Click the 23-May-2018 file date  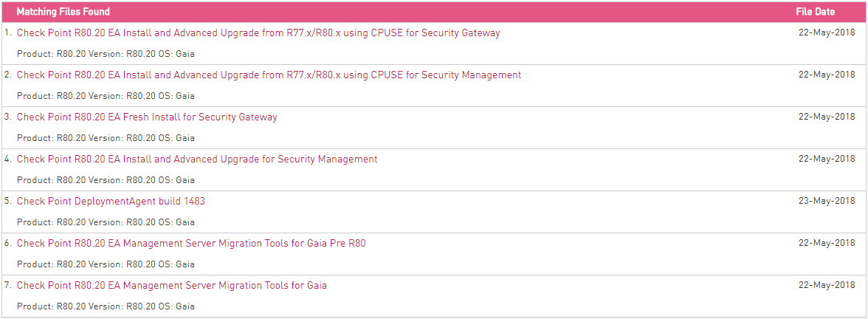[x=827, y=201]
